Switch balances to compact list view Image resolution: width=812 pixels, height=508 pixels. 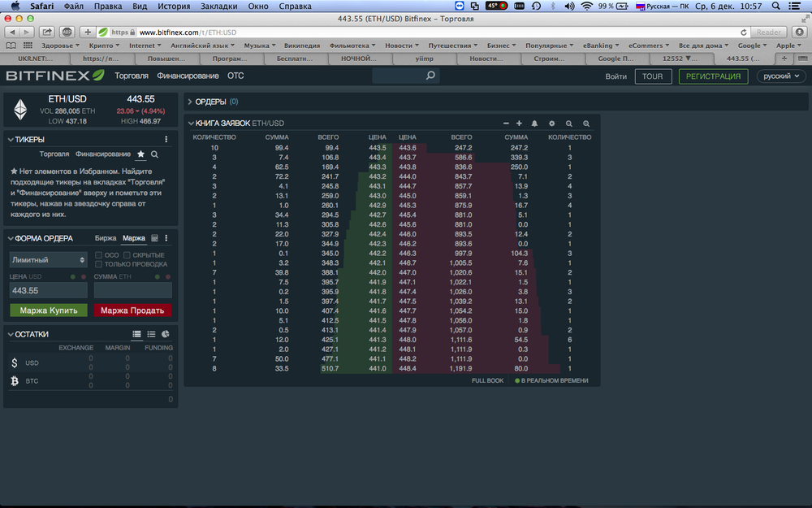pyautogui.click(x=151, y=334)
